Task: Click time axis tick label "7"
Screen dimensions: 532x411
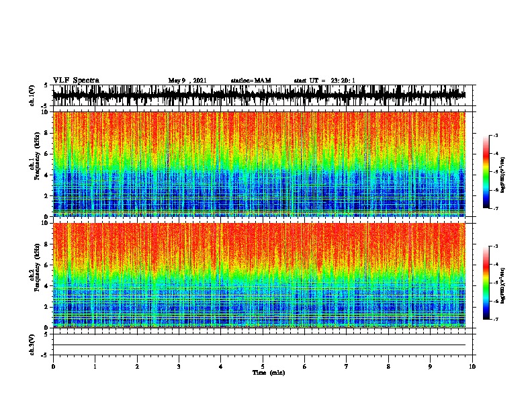Action: (x=347, y=367)
